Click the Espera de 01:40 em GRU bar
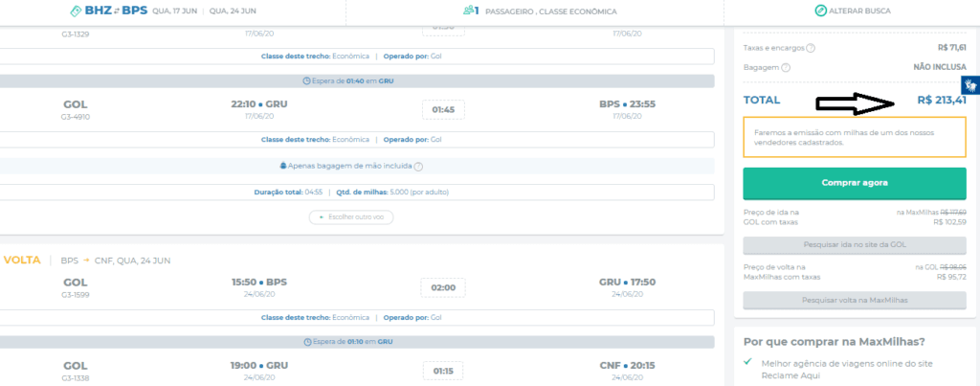This screenshot has height=386, width=980. (357, 81)
